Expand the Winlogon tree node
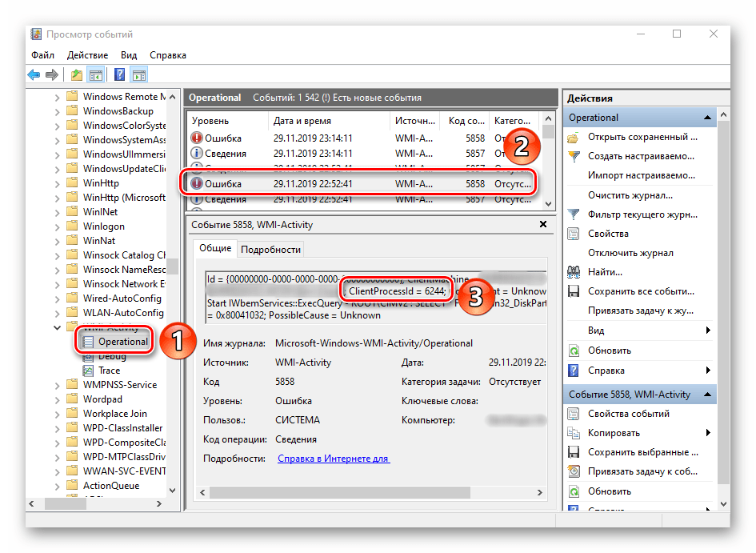 [x=57, y=227]
